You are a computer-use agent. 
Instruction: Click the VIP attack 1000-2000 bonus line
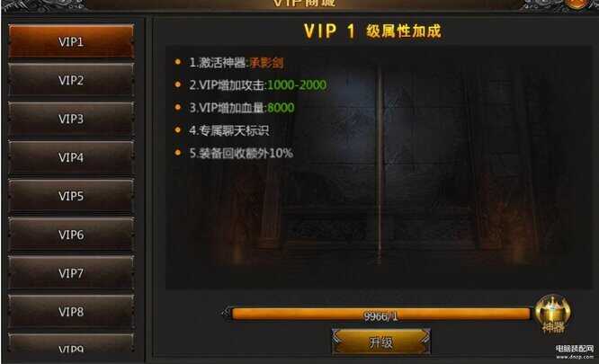click(x=258, y=84)
